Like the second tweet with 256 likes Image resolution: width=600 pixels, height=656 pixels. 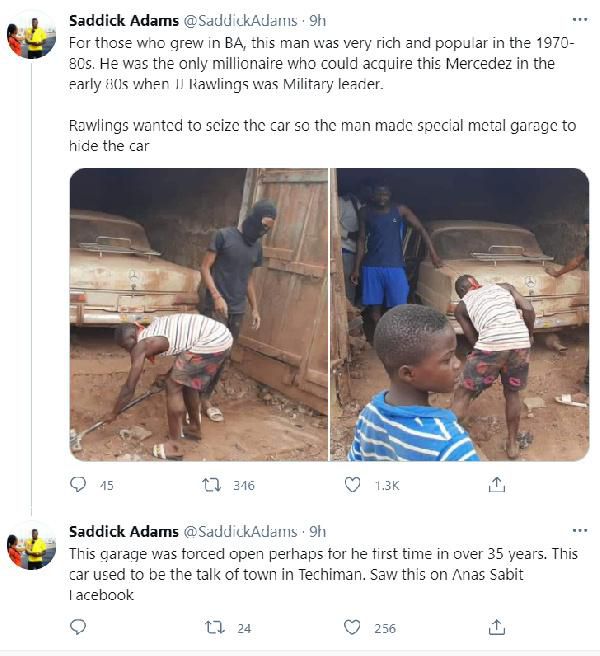pyautogui.click(x=352, y=628)
